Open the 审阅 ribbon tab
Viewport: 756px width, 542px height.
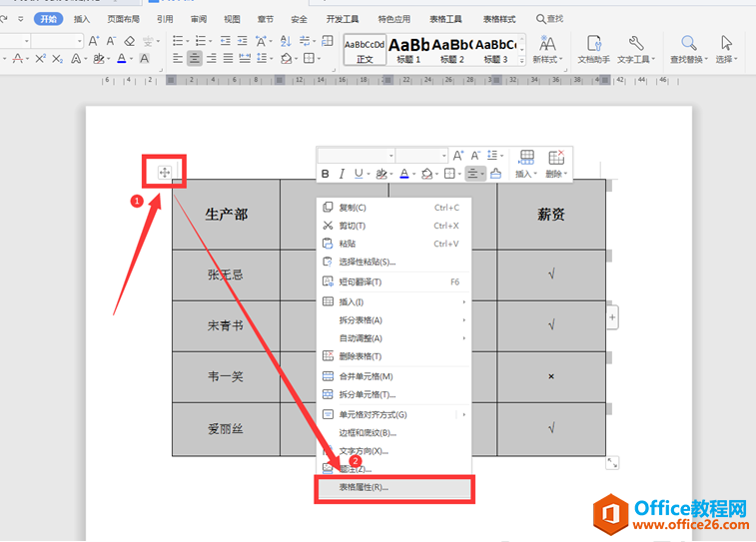pyautogui.click(x=198, y=19)
